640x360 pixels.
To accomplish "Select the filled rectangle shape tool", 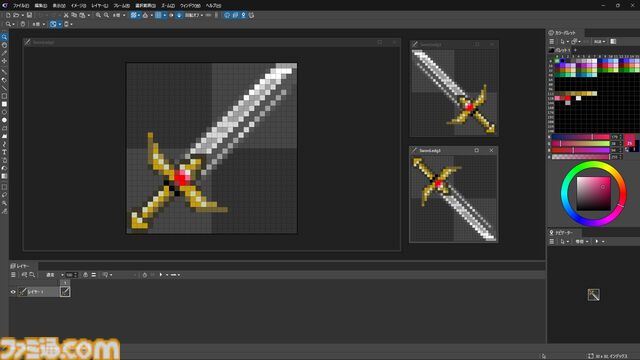I will pyautogui.click(x=4, y=104).
